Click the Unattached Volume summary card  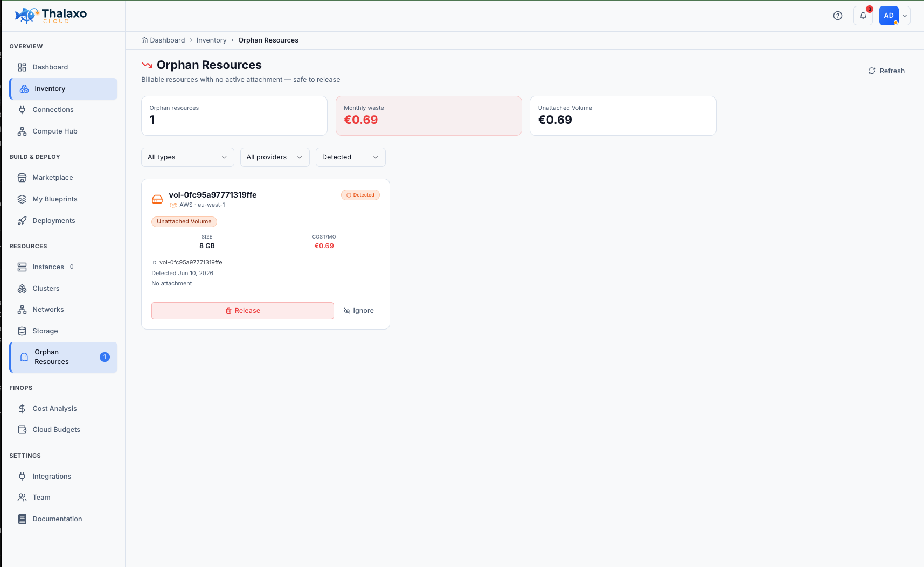click(x=623, y=116)
